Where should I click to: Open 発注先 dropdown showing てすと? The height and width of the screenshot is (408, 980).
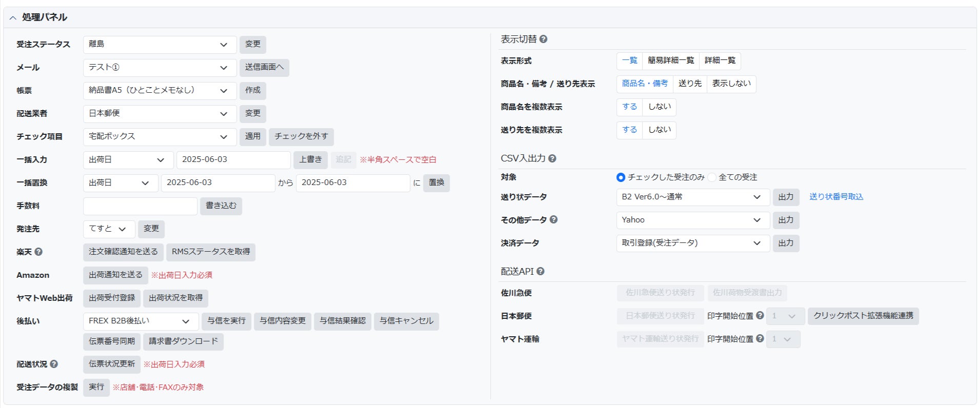tap(109, 229)
